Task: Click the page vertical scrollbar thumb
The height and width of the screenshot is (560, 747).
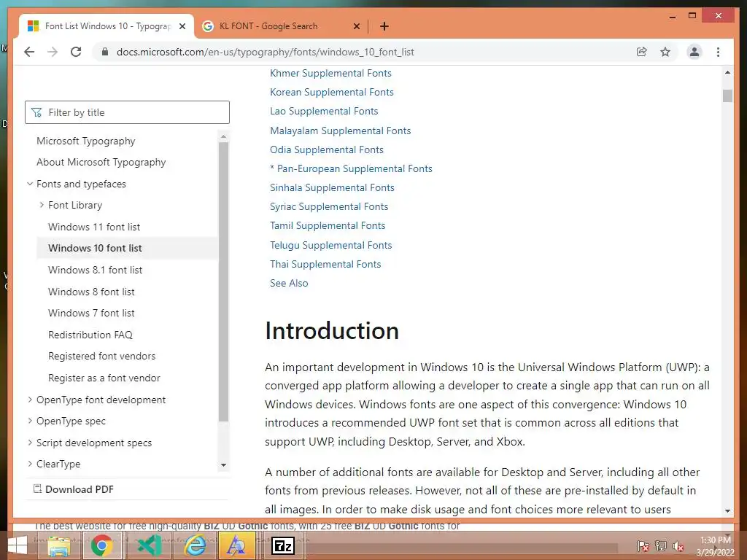Action: click(x=727, y=96)
